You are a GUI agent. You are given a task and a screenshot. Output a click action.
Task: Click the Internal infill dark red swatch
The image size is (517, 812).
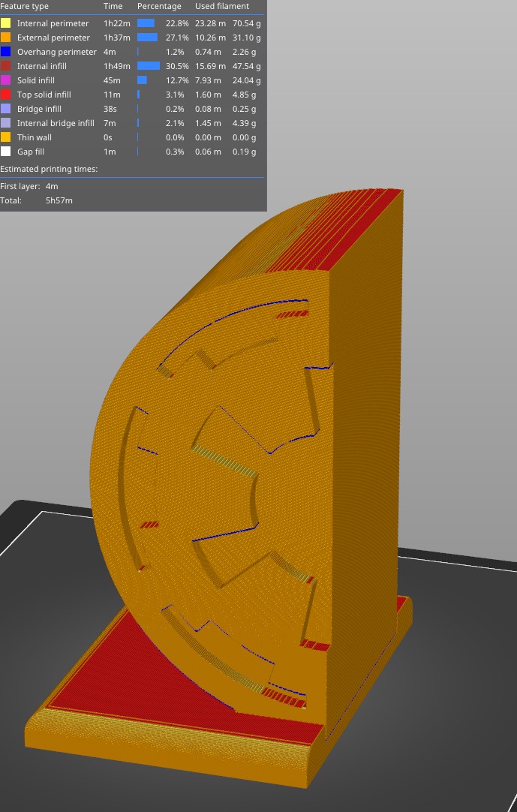6,66
